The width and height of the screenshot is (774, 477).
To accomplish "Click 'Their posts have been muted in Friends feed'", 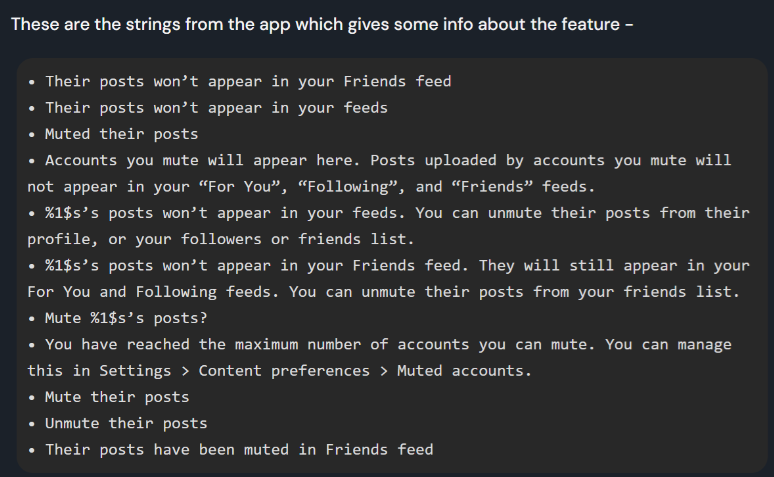I will pyautogui.click(x=239, y=449).
